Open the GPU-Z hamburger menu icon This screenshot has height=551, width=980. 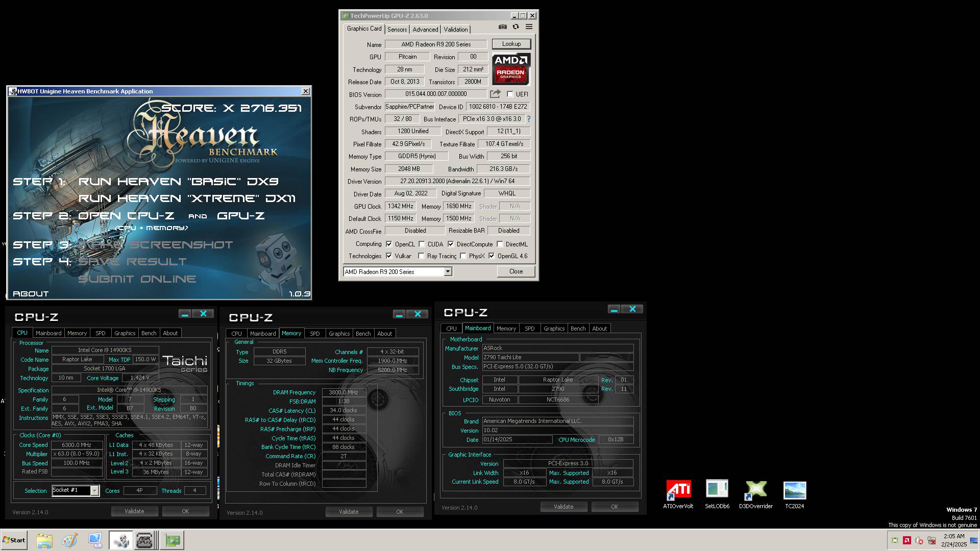[529, 27]
